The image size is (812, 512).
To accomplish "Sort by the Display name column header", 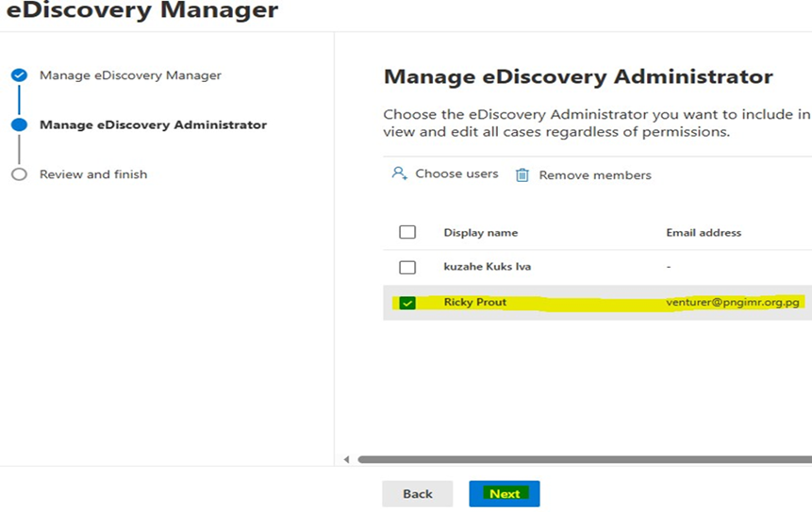I will coord(480,233).
